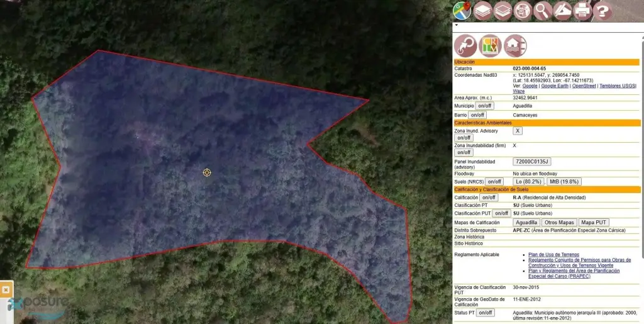
Task: Click the printer icon to print map
Action: pyautogui.click(x=582, y=11)
